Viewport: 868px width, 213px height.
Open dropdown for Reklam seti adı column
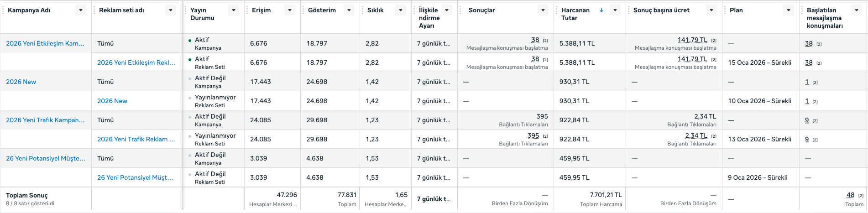point(171,10)
